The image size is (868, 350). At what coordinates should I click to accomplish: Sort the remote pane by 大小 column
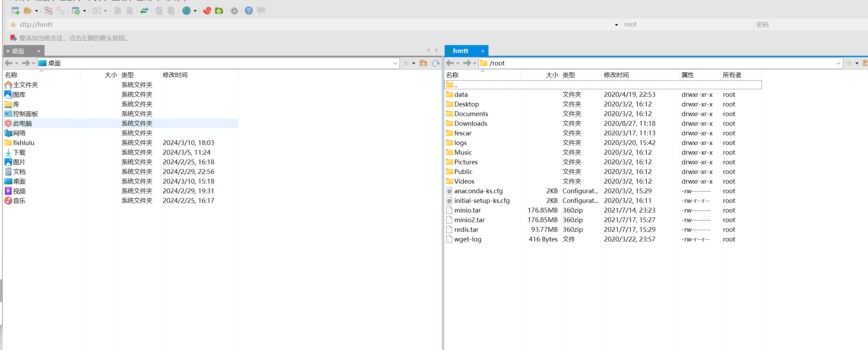pos(541,75)
